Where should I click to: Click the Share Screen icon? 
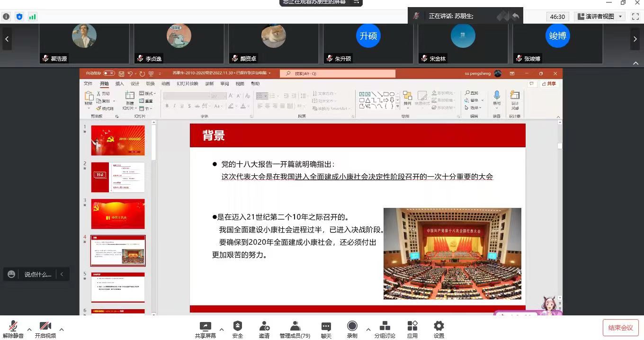point(205,326)
